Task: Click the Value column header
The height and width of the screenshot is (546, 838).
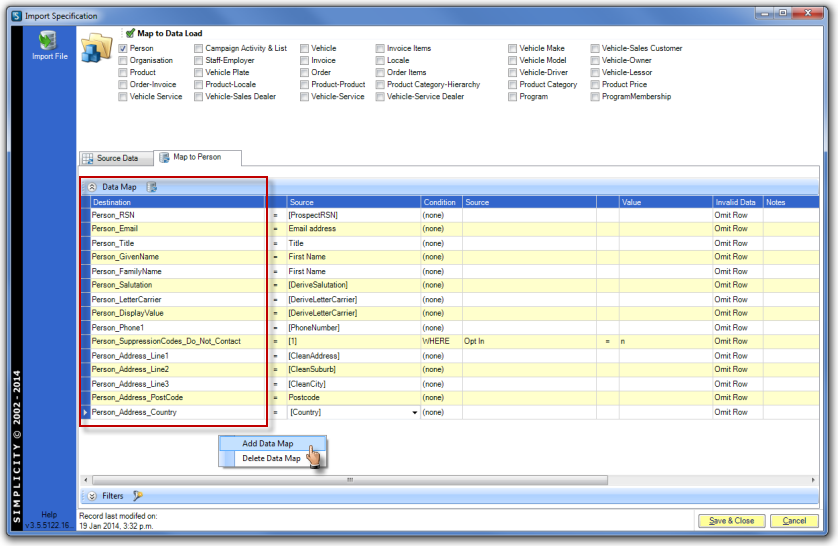Action: [x=665, y=202]
